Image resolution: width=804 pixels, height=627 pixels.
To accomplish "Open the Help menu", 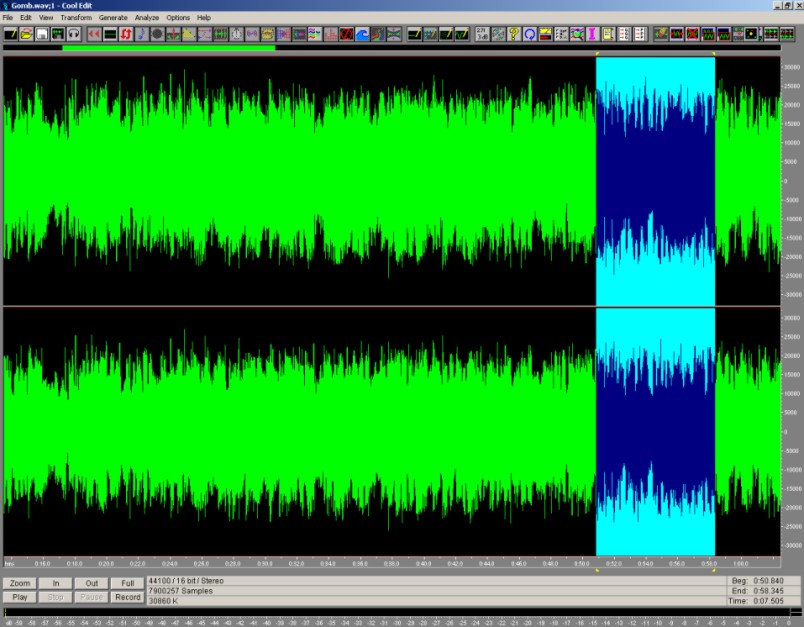I will (x=204, y=17).
